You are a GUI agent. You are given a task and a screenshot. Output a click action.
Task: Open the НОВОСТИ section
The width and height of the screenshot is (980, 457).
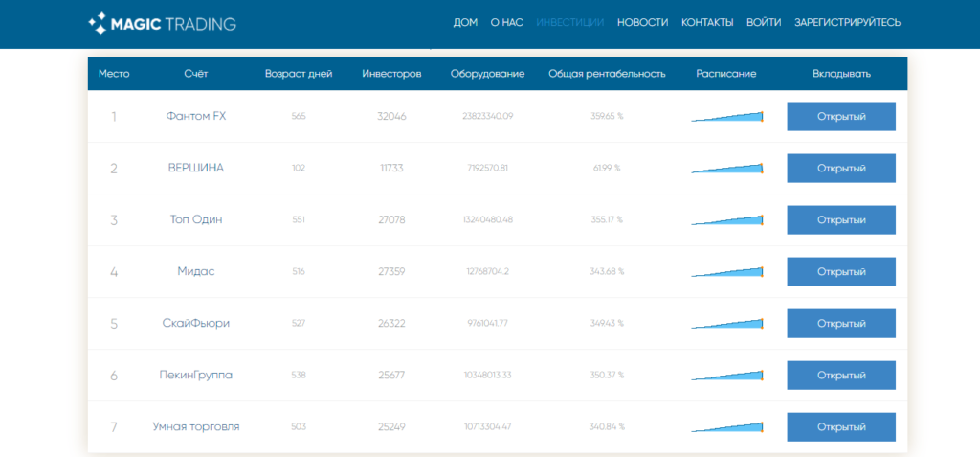(x=642, y=22)
